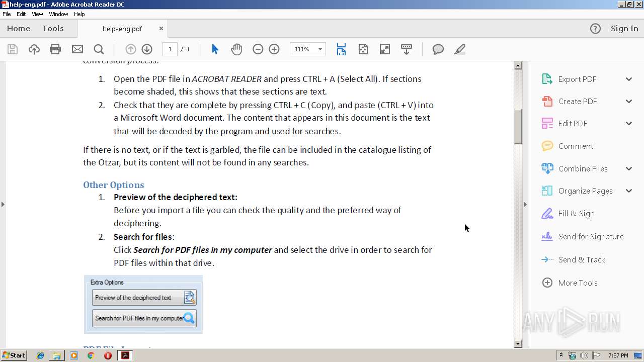
Task: Open the File menu
Action: [x=7, y=14]
